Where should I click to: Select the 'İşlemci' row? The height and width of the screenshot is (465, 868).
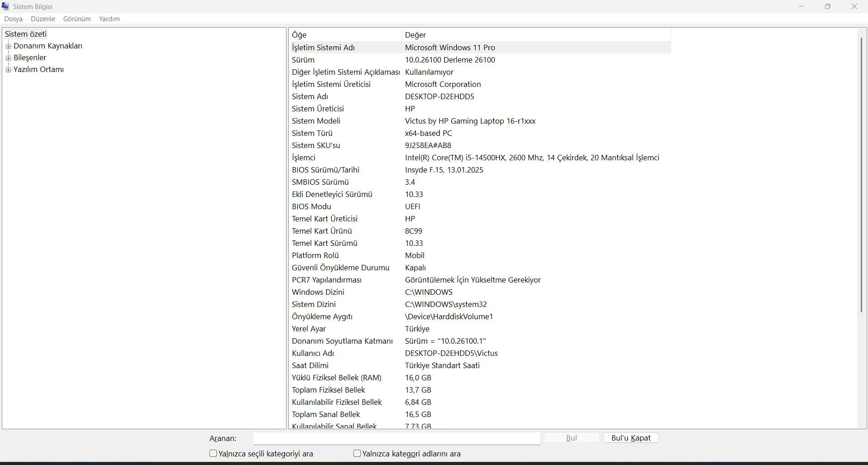[x=480, y=158]
